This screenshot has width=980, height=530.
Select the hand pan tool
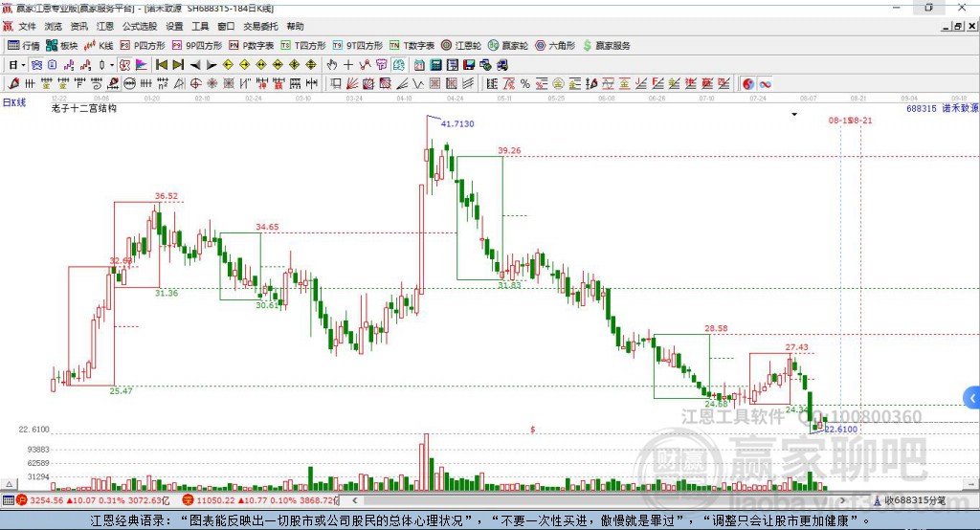332,65
